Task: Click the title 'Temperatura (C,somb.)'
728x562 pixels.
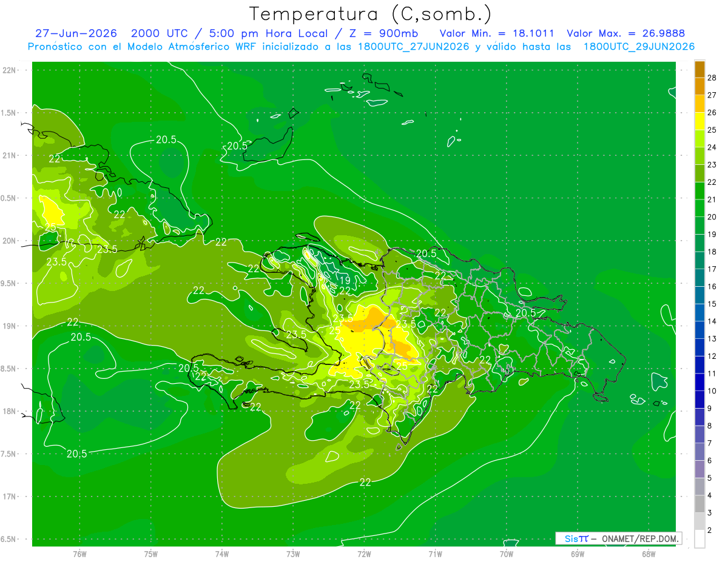Action: pyautogui.click(x=370, y=13)
